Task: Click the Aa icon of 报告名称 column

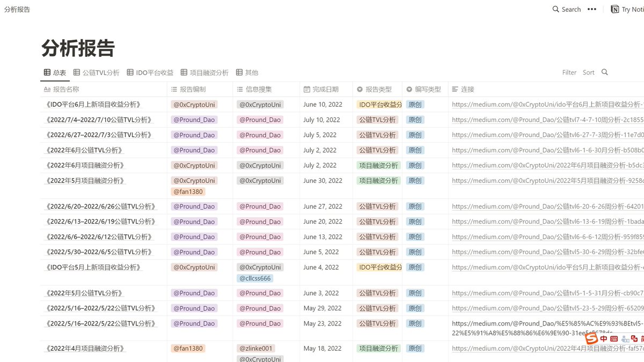Action: click(47, 90)
